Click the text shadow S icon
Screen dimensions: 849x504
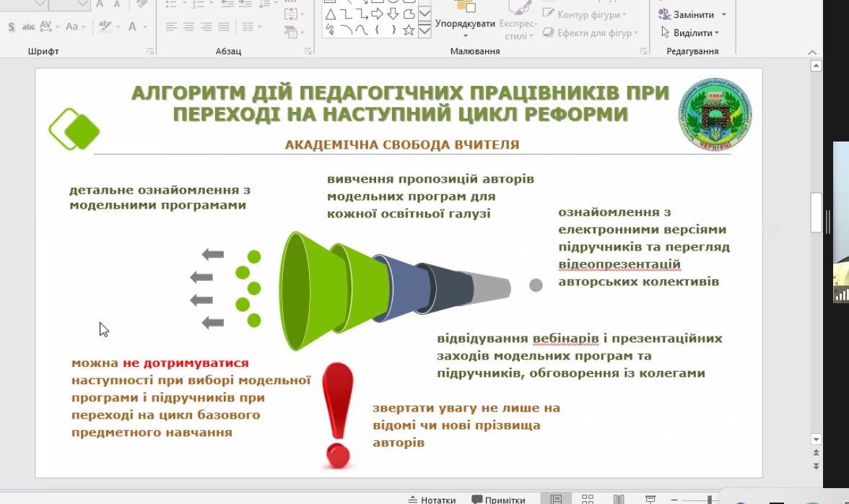11,27
